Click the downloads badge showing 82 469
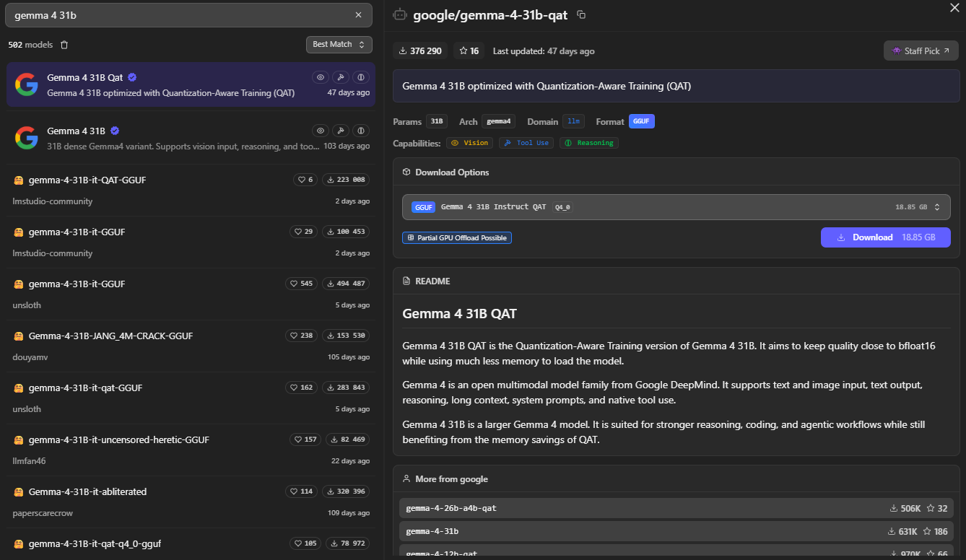 click(348, 439)
